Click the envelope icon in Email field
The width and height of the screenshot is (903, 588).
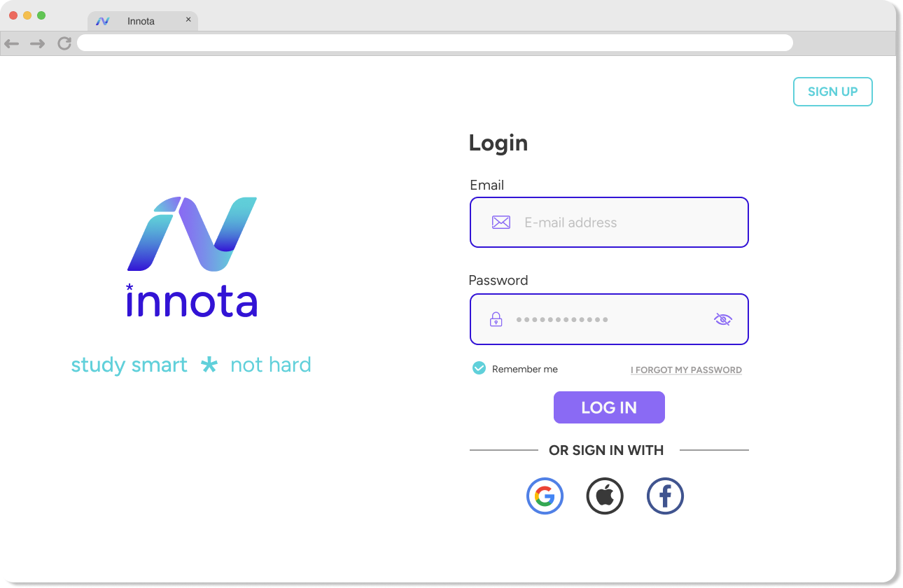point(501,223)
